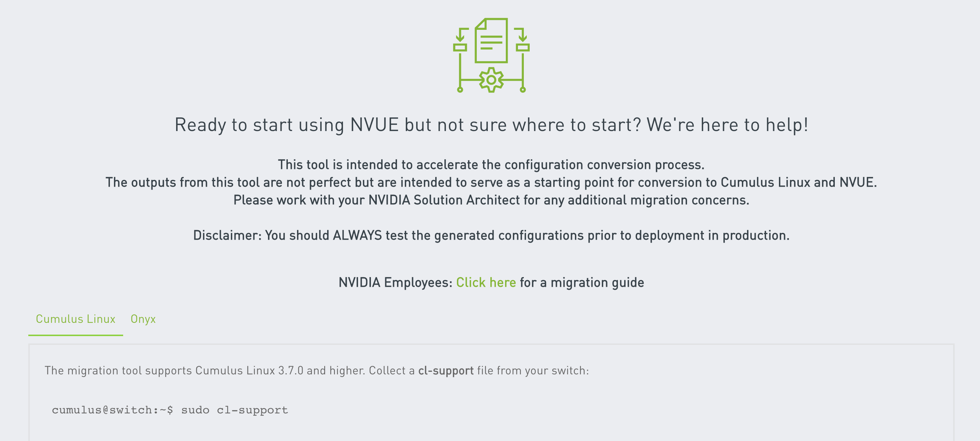
Task: Select the Cumulus Linux tab
Action: tap(75, 319)
